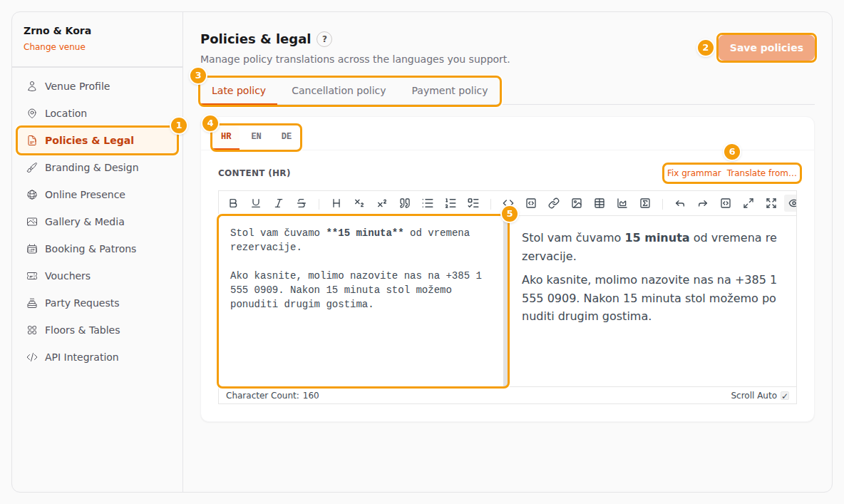Toggle bold formatting in the editor toolbar
The image size is (844, 504).
[233, 203]
